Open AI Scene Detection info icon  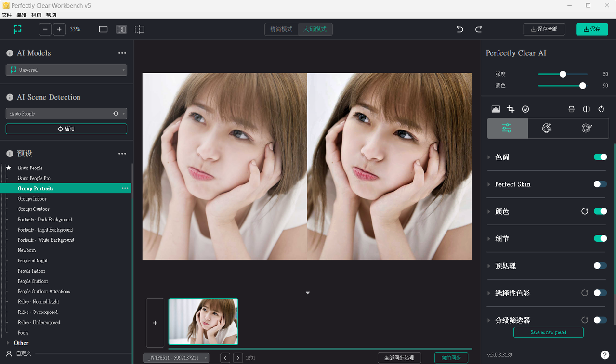point(10,97)
